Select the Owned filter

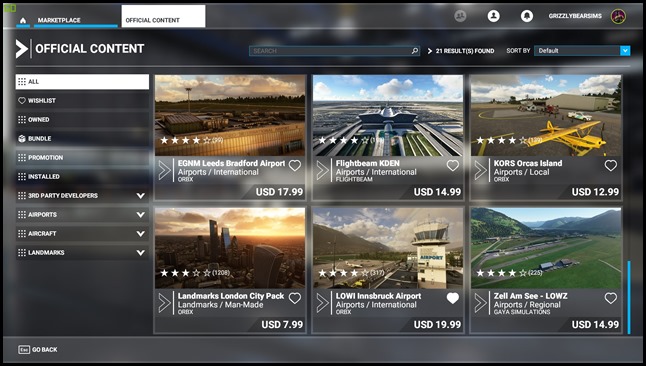pyautogui.click(x=82, y=120)
